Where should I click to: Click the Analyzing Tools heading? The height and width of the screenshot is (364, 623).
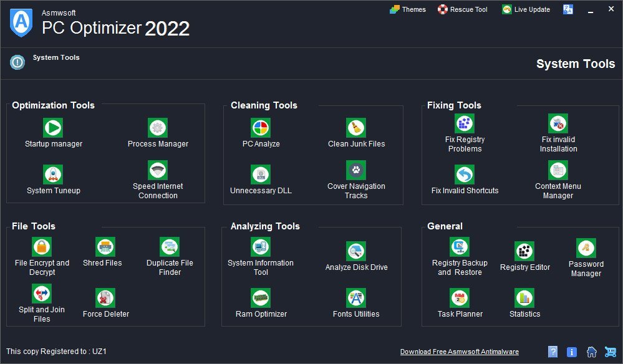tap(265, 226)
